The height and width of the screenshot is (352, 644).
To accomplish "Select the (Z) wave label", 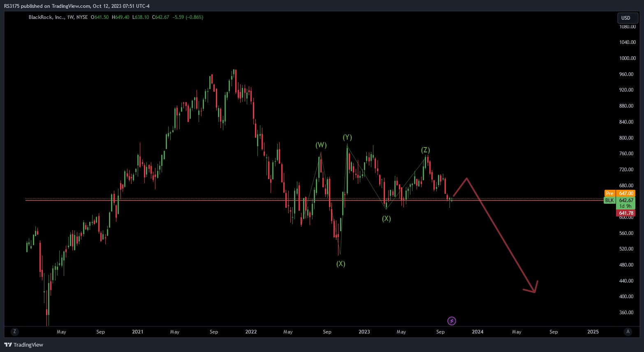I will pyautogui.click(x=426, y=150).
